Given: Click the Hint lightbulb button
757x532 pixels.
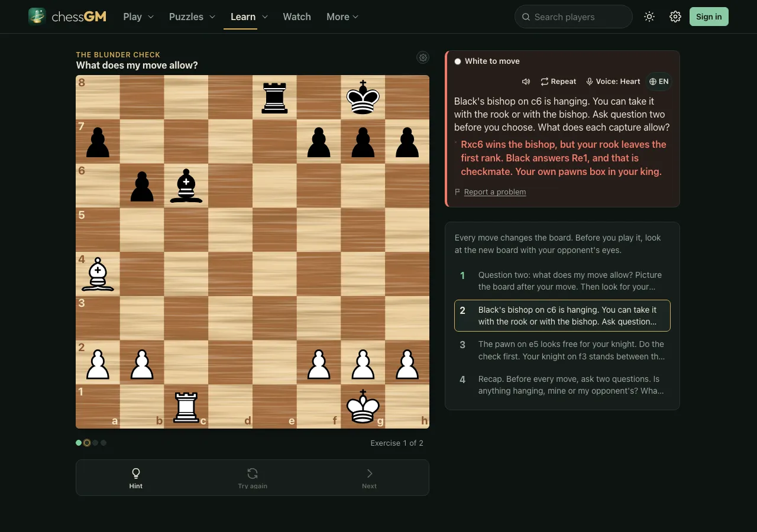Looking at the screenshot, I should (x=135, y=478).
